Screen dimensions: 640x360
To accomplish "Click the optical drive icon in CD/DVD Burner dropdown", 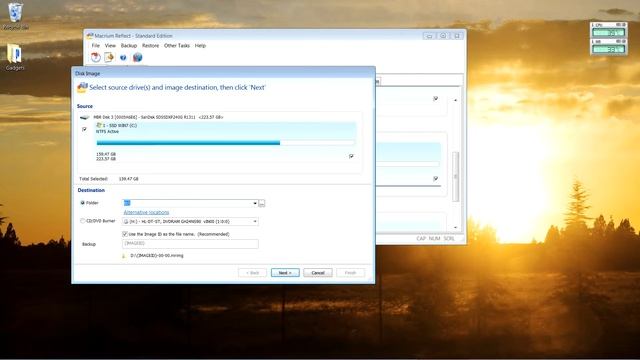I will coord(126,222).
